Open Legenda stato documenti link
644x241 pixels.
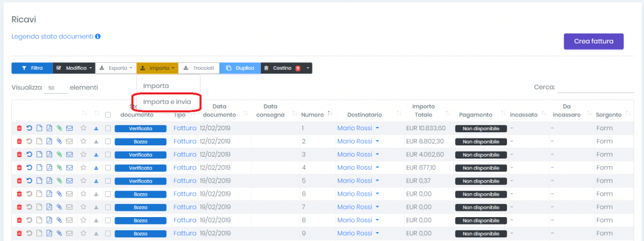click(x=53, y=36)
